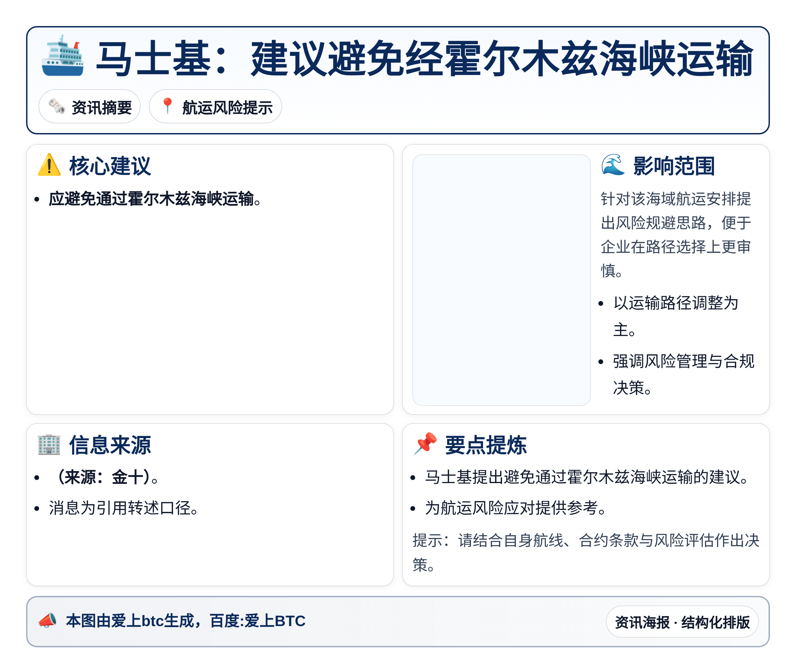Select the 资讯摘要 tag pill
The height and width of the screenshot is (672, 796).
[90, 107]
